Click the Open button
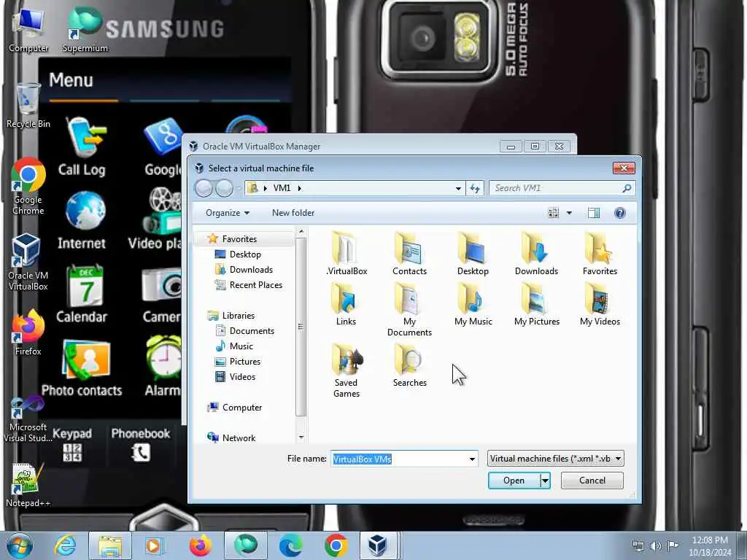Image resolution: width=747 pixels, height=560 pixels. tap(514, 481)
